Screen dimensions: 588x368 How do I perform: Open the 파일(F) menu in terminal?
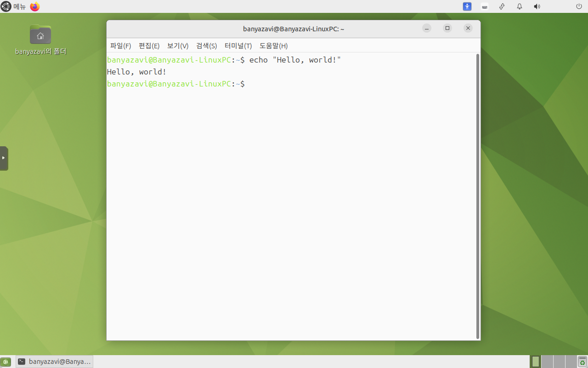pos(120,46)
